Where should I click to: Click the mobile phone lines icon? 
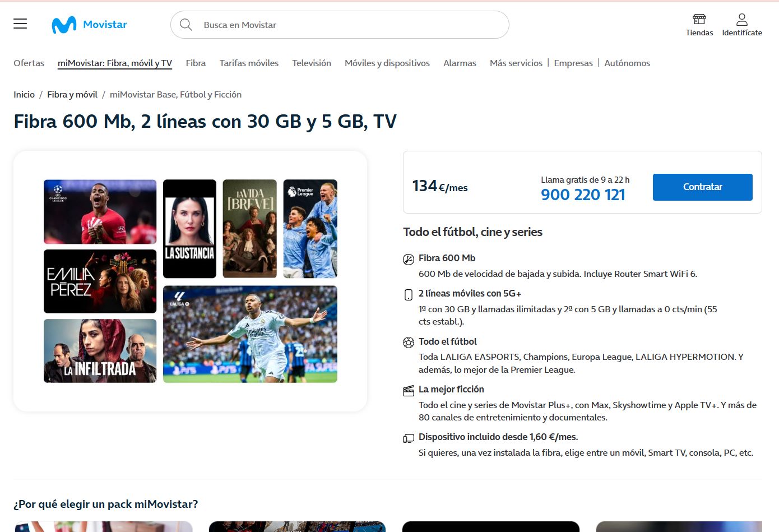tap(409, 294)
